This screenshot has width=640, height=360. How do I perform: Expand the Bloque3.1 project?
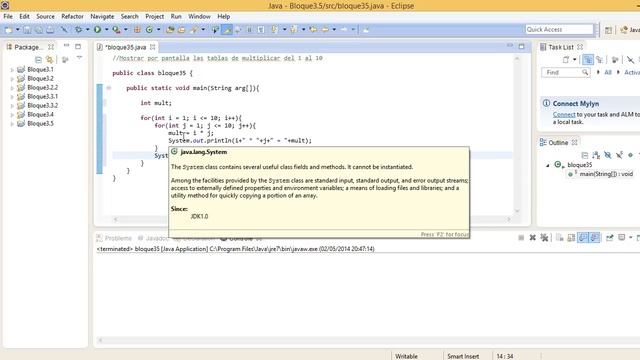coord(12,70)
